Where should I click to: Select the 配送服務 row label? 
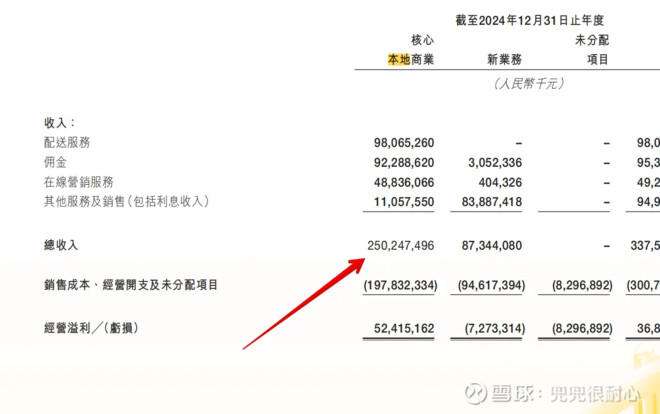tap(67, 143)
